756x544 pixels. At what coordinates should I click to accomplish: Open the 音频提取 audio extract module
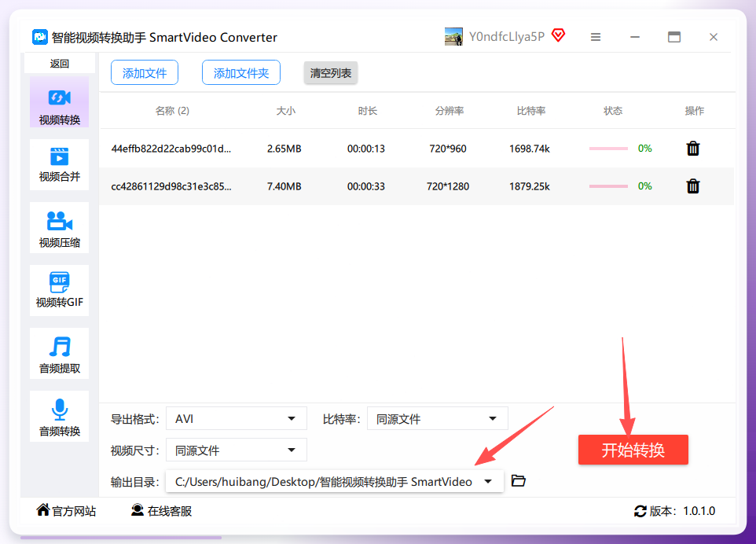59,354
